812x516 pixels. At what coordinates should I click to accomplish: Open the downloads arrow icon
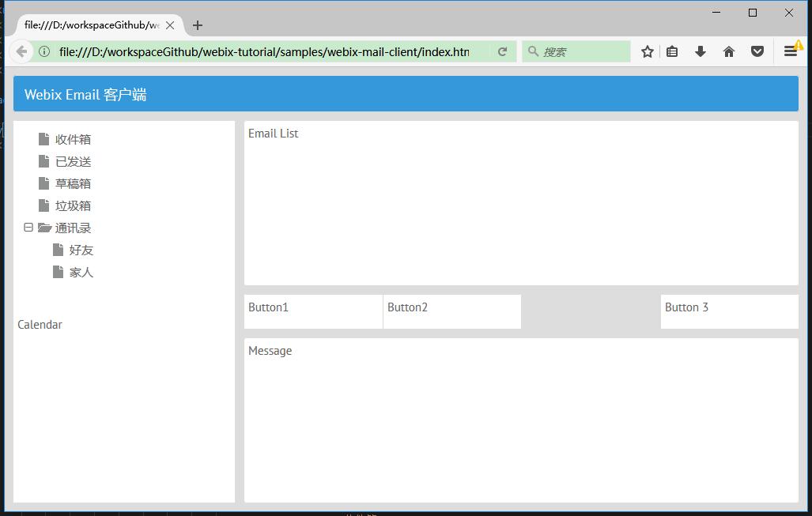(x=701, y=51)
